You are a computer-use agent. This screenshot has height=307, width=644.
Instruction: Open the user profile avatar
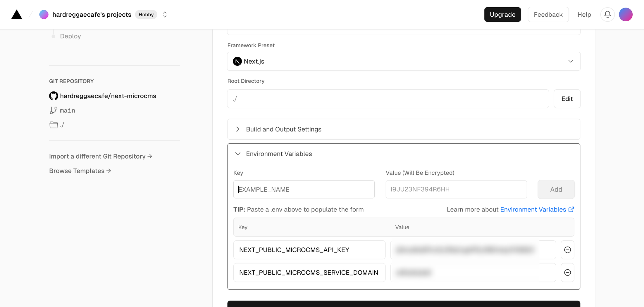[626, 15]
